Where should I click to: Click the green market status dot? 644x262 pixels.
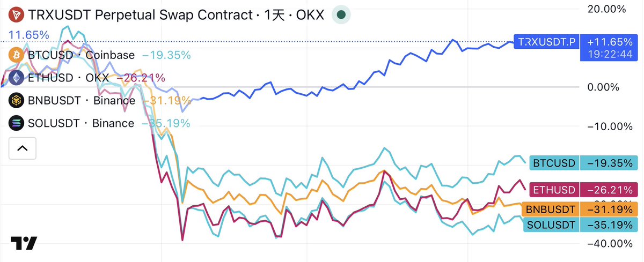tap(340, 14)
